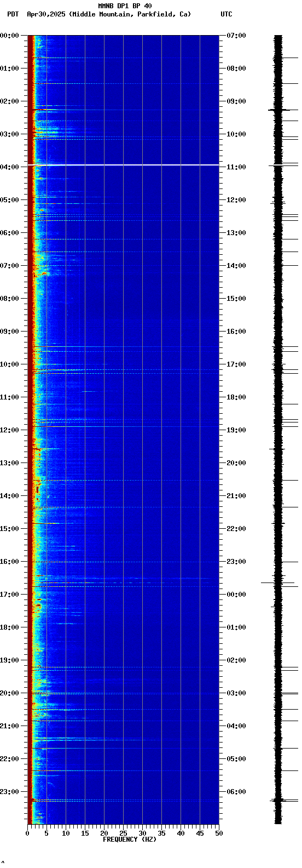
Task: Click the 11:00 label on UTC axis
Action: (x=236, y=167)
